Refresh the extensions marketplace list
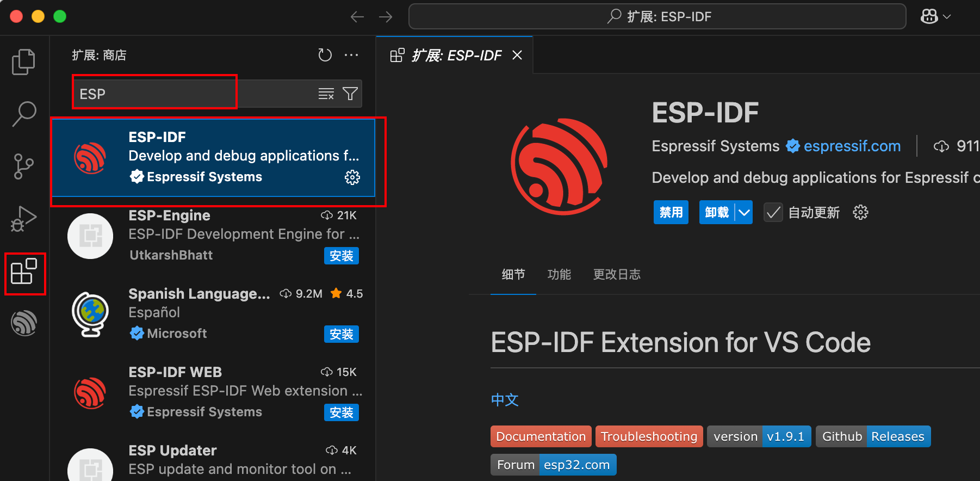Image resolution: width=980 pixels, height=481 pixels. [x=325, y=55]
